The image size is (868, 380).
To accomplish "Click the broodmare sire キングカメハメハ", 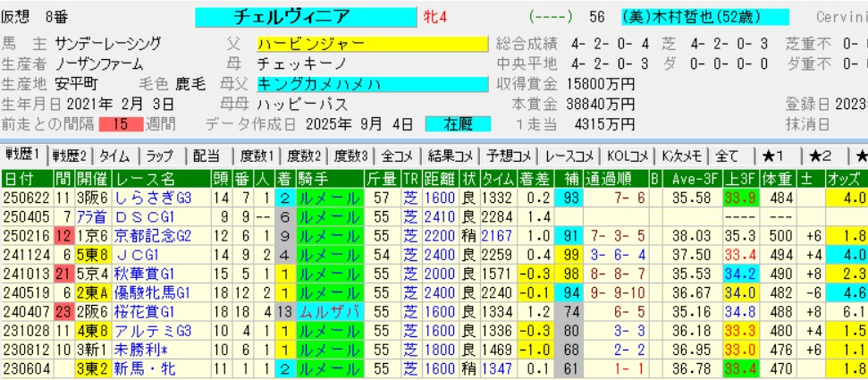I will click(x=371, y=83).
